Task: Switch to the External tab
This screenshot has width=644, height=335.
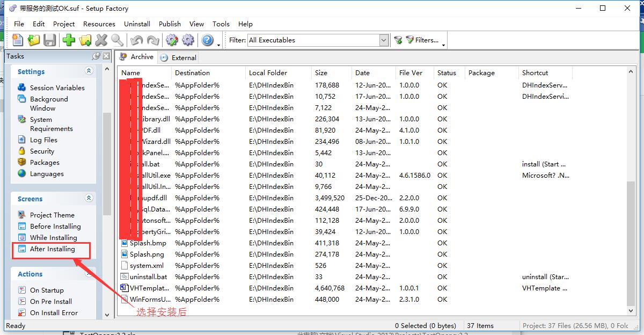Action: pyautogui.click(x=178, y=57)
